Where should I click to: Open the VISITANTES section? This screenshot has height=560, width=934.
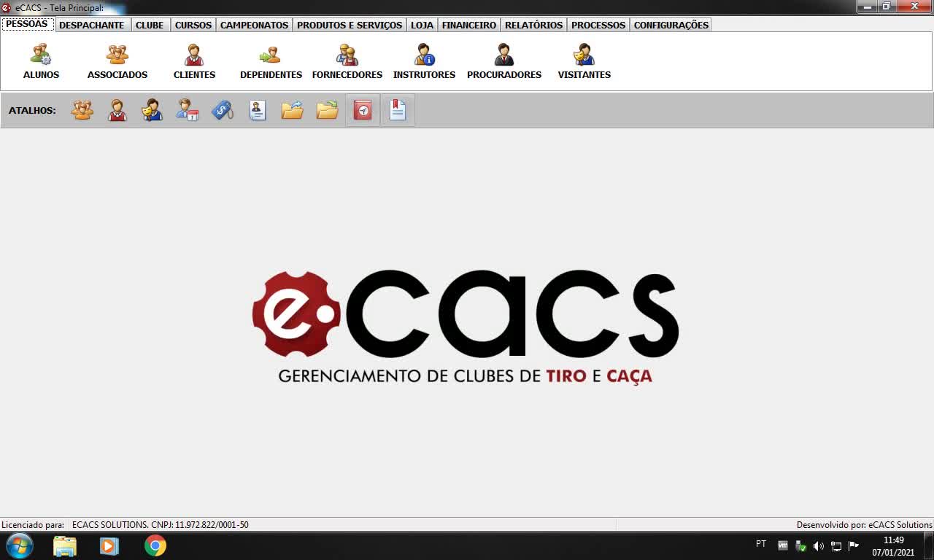pos(584,61)
